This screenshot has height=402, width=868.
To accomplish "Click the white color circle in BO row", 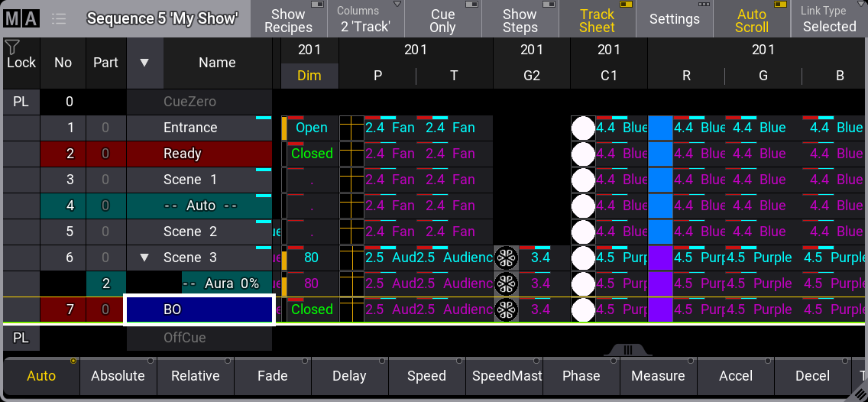I will (x=583, y=310).
